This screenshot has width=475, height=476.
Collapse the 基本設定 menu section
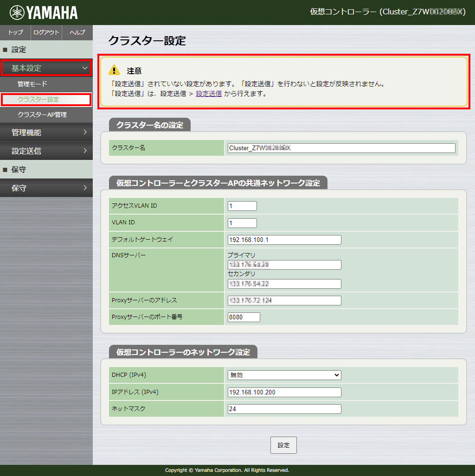coord(46,68)
